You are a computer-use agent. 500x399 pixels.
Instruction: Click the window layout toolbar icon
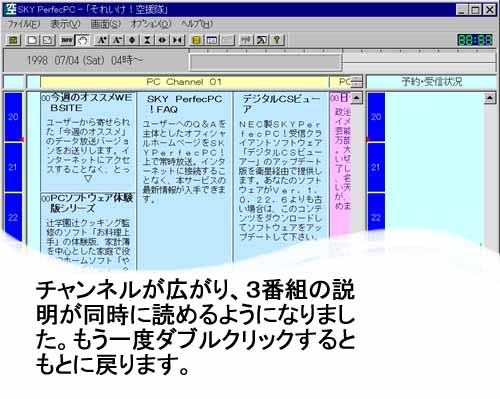pyautogui.click(x=212, y=40)
